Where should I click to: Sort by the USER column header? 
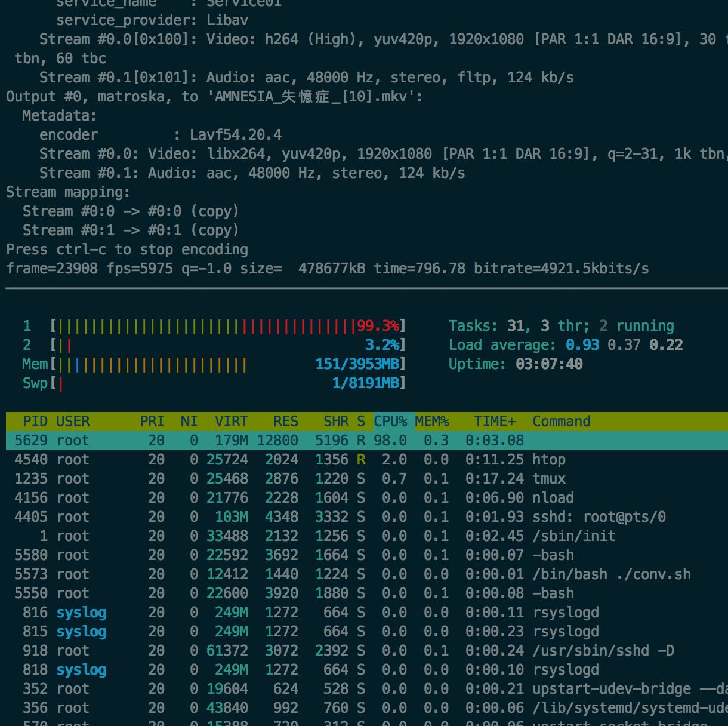pyautogui.click(x=73, y=422)
